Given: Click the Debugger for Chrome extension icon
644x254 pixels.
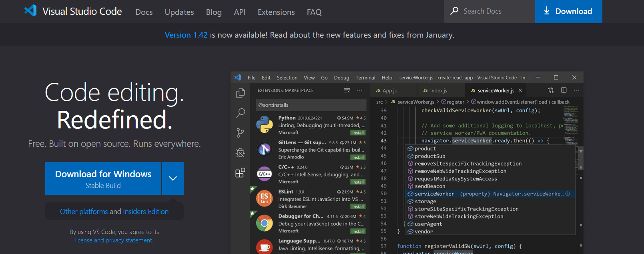Looking at the screenshot, I should coord(264,223).
